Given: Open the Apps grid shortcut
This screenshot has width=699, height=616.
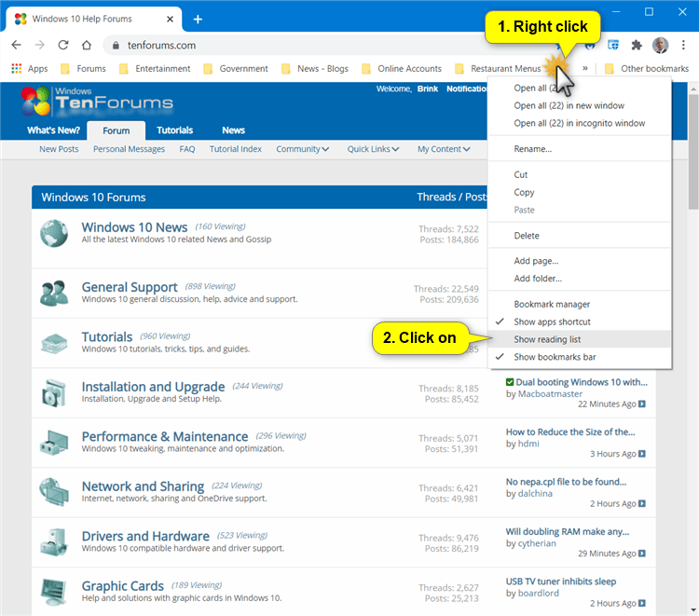Looking at the screenshot, I should pos(30,69).
